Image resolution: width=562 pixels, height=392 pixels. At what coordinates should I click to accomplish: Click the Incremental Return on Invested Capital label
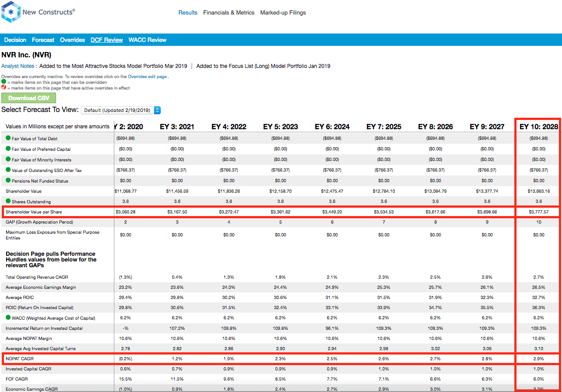[44, 329]
